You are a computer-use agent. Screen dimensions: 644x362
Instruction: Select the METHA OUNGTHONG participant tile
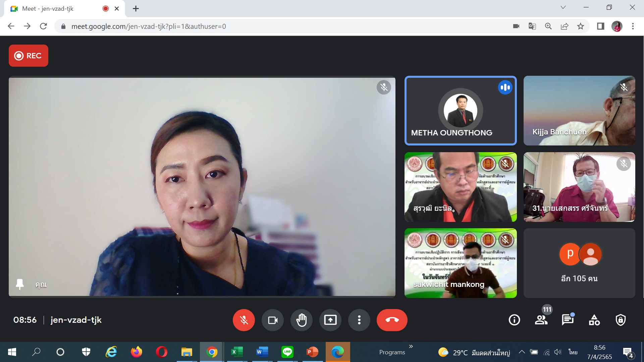[x=461, y=111]
